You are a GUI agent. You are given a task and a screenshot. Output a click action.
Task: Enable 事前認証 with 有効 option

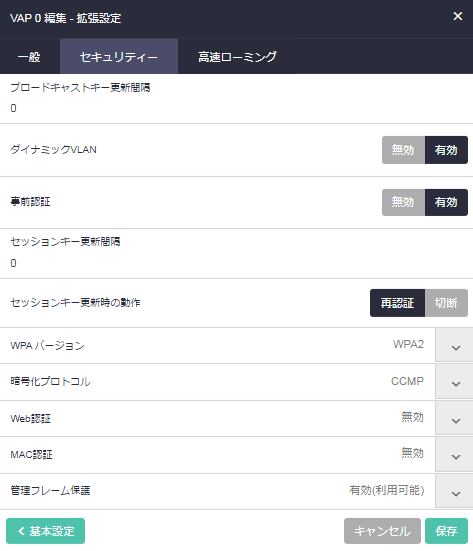(446, 202)
